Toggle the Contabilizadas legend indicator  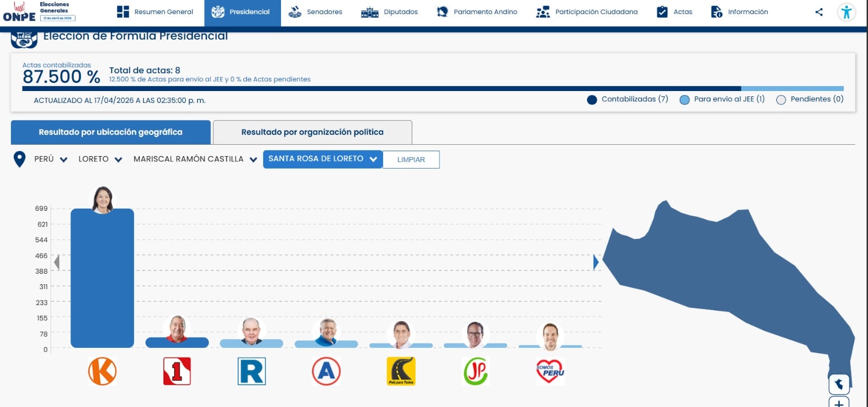[x=592, y=100]
